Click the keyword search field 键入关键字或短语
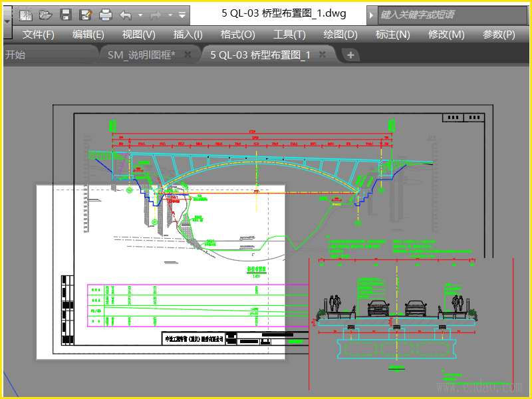 point(452,15)
